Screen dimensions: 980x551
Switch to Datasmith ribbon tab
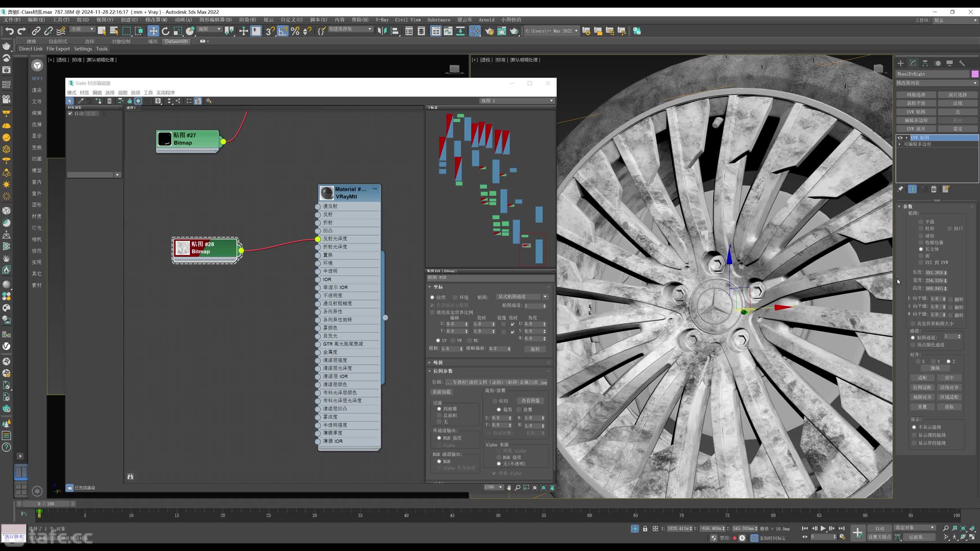(176, 41)
